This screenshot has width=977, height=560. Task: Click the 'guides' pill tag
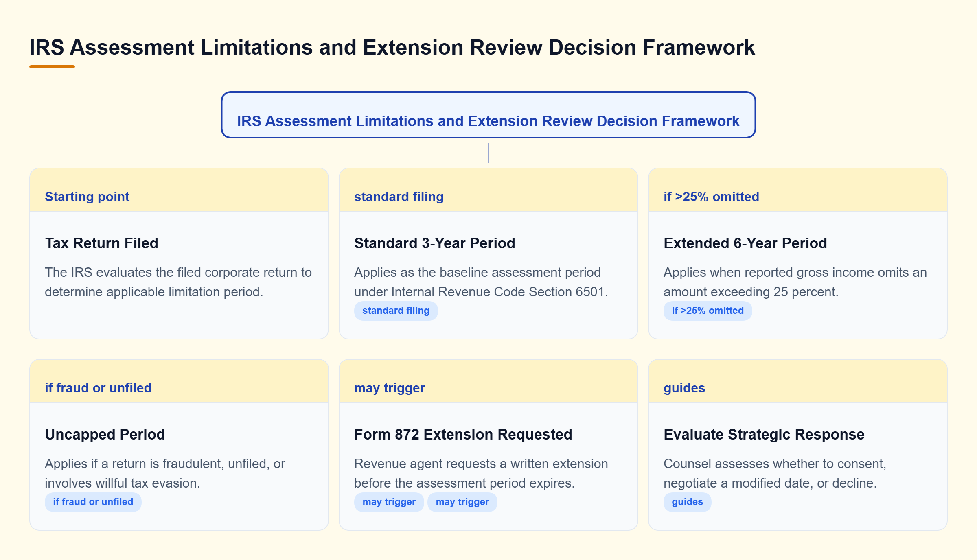(x=687, y=502)
